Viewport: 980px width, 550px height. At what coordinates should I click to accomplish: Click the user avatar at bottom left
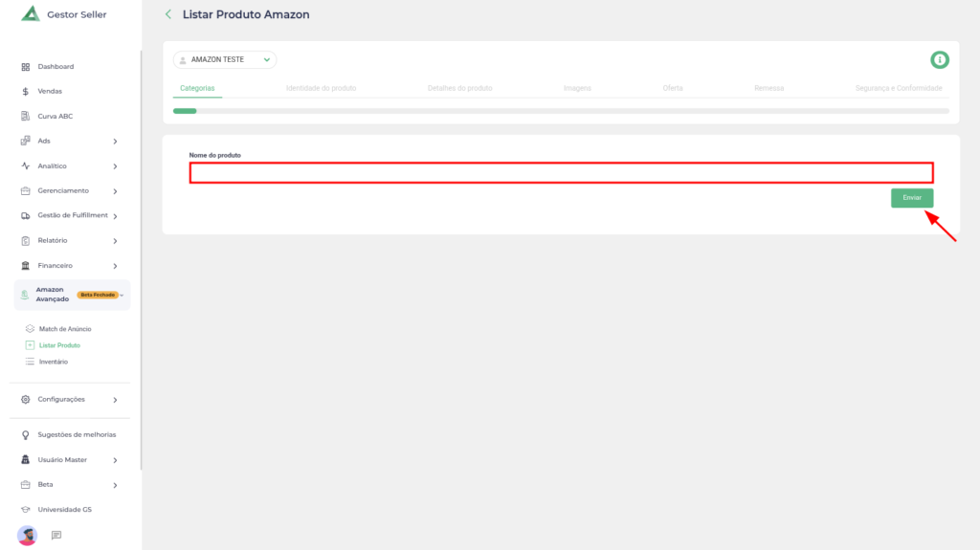27,535
